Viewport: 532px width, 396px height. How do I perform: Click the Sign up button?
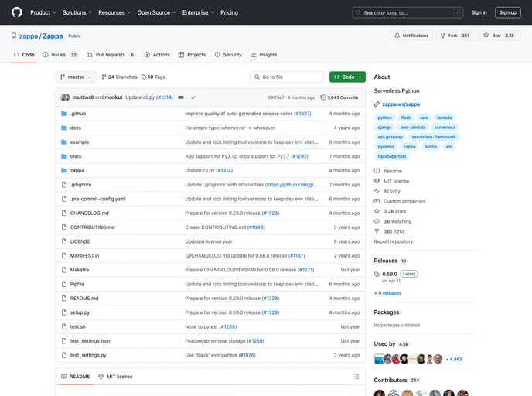[x=507, y=12]
